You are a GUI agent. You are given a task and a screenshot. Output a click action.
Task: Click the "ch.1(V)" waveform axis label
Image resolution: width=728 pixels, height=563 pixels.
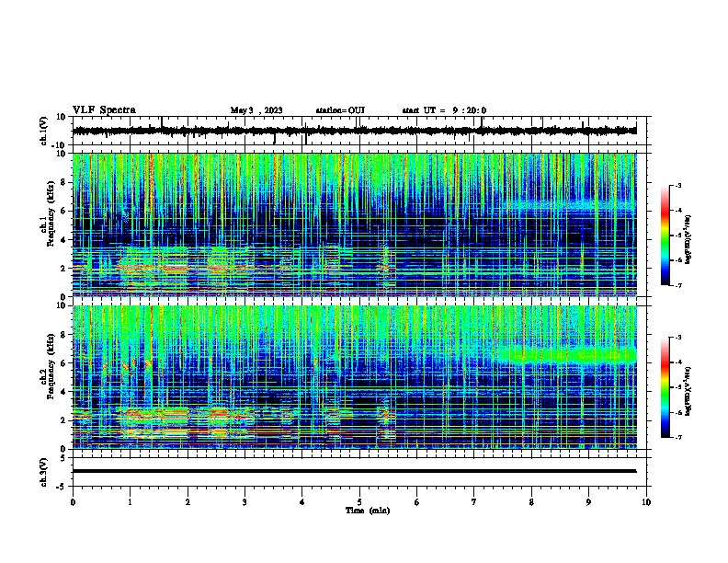(44, 131)
